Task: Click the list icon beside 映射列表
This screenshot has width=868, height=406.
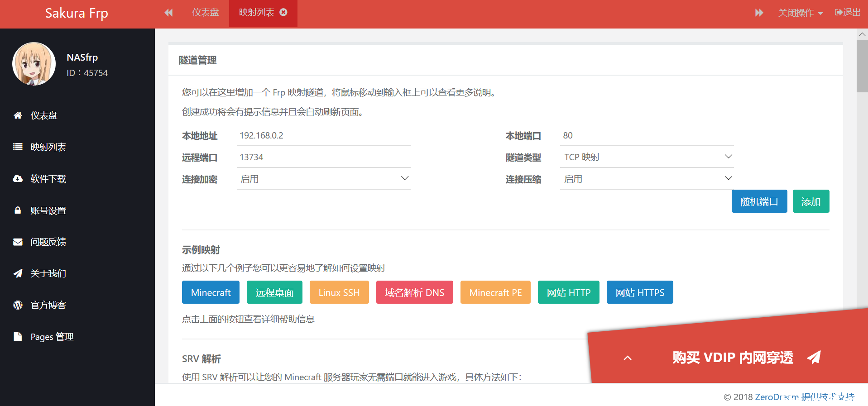Action: click(x=18, y=147)
